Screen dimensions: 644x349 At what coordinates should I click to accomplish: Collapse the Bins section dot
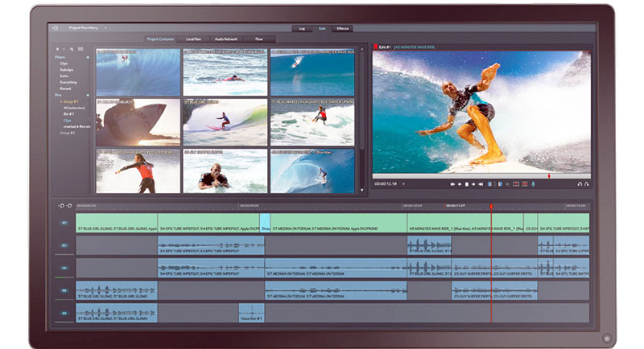88,95
